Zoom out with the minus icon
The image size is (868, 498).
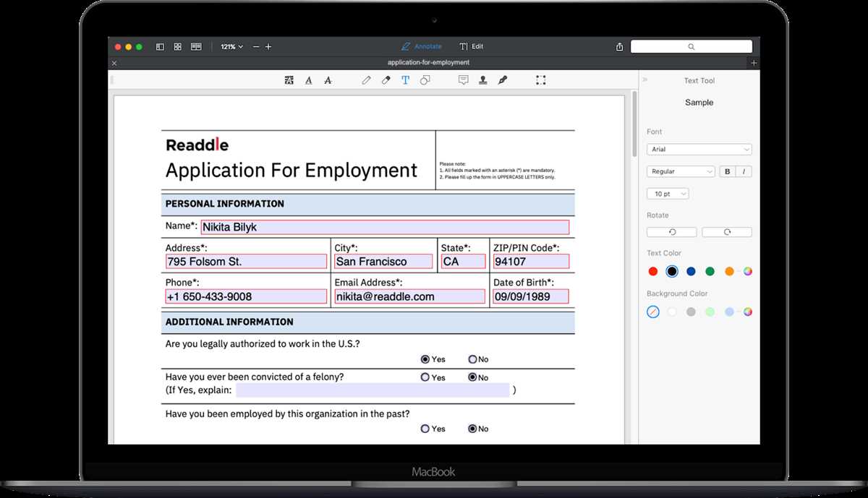click(256, 46)
